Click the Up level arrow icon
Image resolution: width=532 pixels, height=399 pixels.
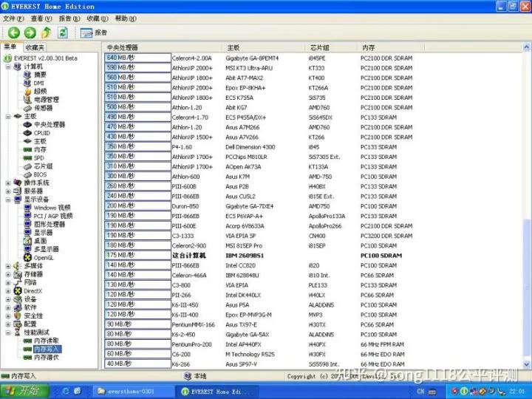[46, 33]
